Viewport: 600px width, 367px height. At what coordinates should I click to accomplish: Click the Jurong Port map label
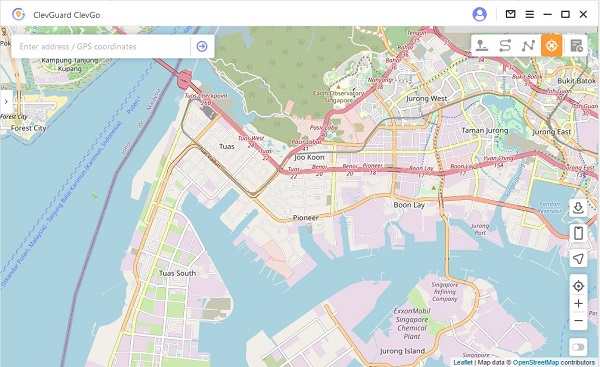click(480, 229)
